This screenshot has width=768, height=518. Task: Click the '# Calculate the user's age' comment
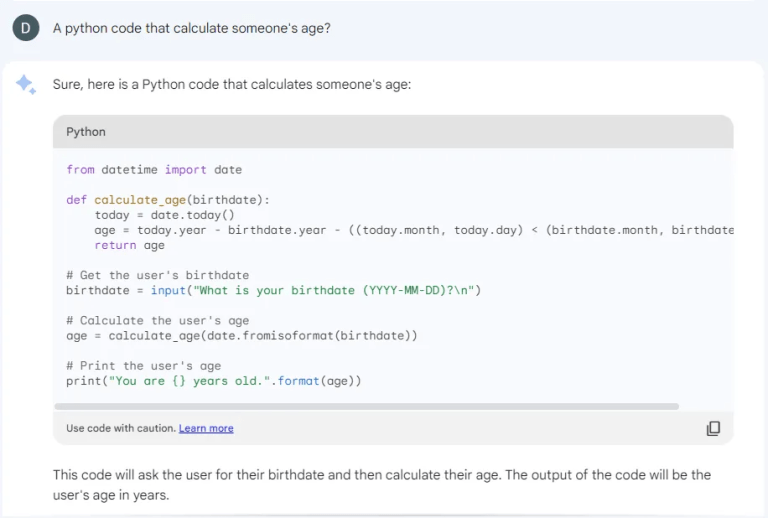[158, 321]
